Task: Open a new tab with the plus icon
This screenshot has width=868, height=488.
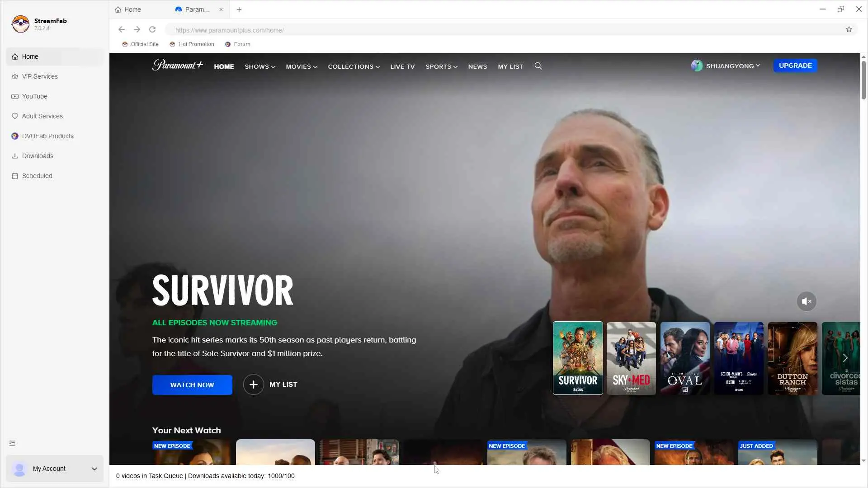Action: 239,9
